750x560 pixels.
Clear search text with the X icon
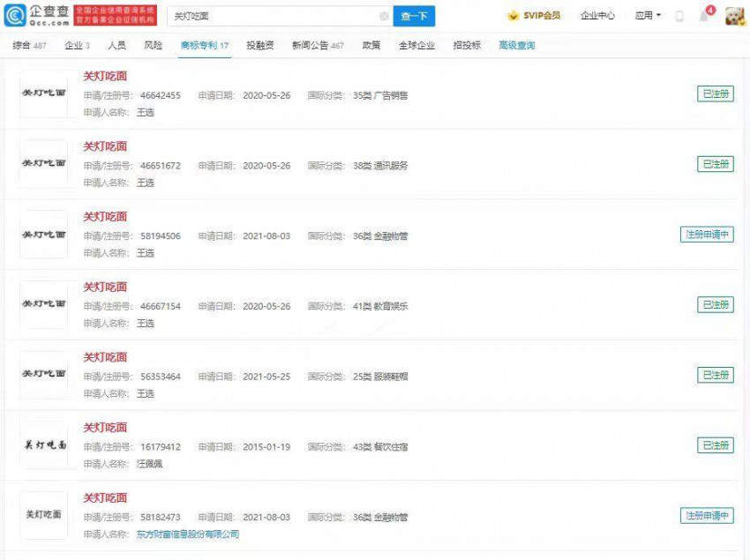[384, 16]
